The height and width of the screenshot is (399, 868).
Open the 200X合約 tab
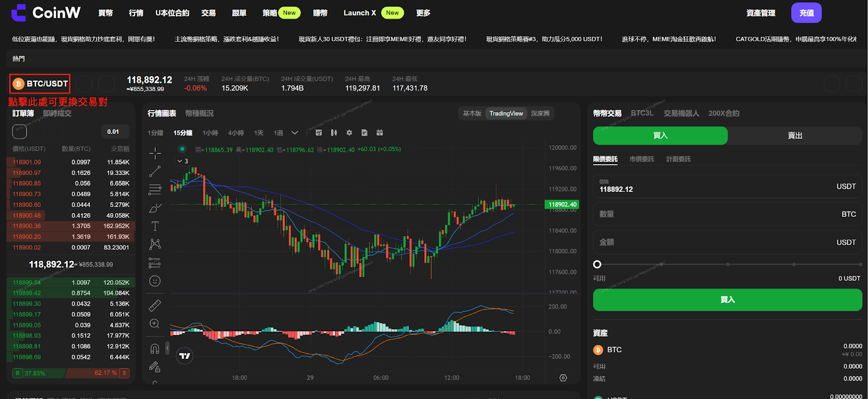[x=724, y=113]
